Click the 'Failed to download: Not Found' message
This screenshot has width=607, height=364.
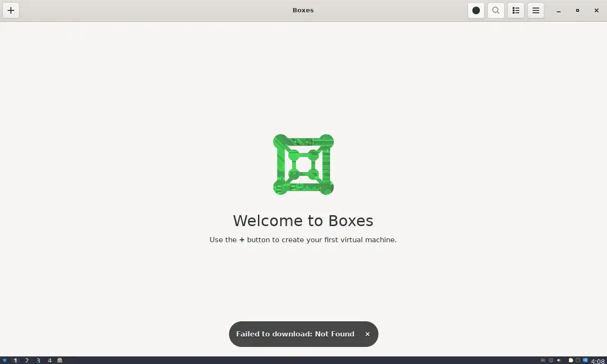tap(295, 334)
